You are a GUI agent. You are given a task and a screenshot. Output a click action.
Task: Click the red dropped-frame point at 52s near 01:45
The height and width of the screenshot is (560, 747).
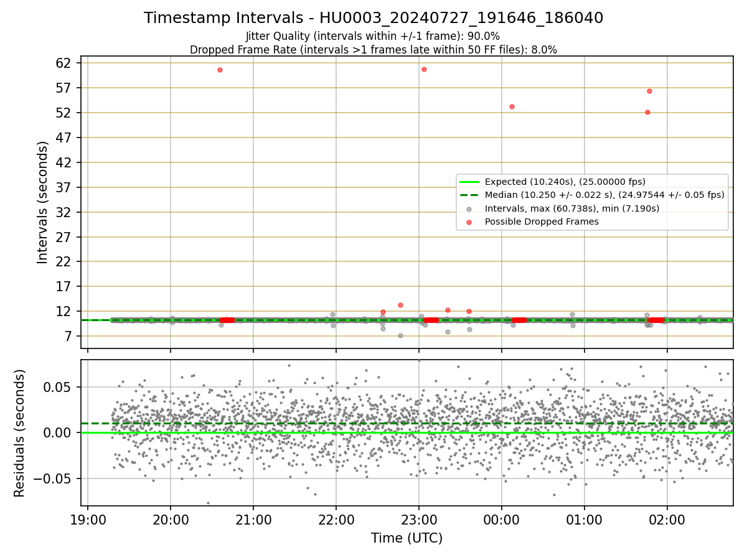coord(647,112)
